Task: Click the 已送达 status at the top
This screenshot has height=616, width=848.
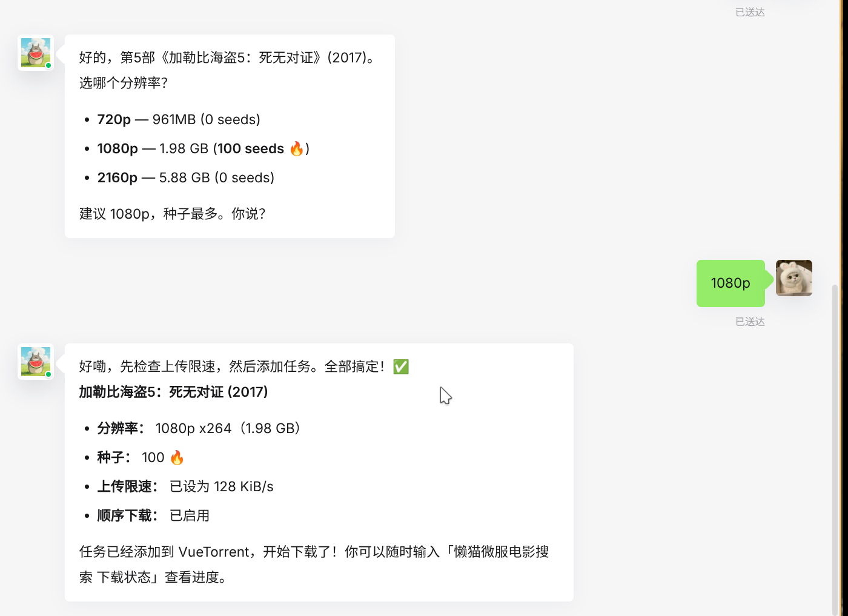Action: [x=750, y=12]
